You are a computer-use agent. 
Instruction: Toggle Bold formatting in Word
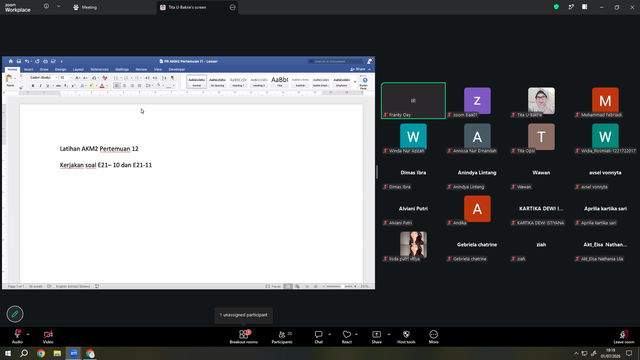click(x=33, y=86)
